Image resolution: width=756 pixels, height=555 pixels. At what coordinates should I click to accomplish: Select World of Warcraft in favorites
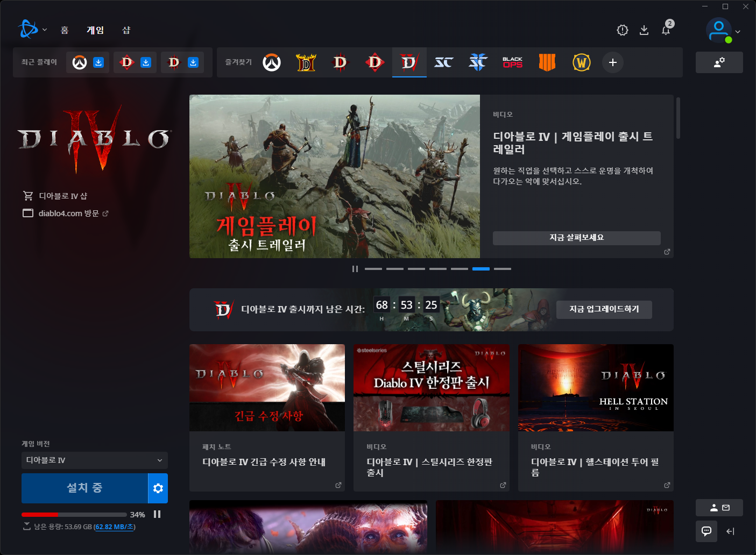(x=582, y=62)
